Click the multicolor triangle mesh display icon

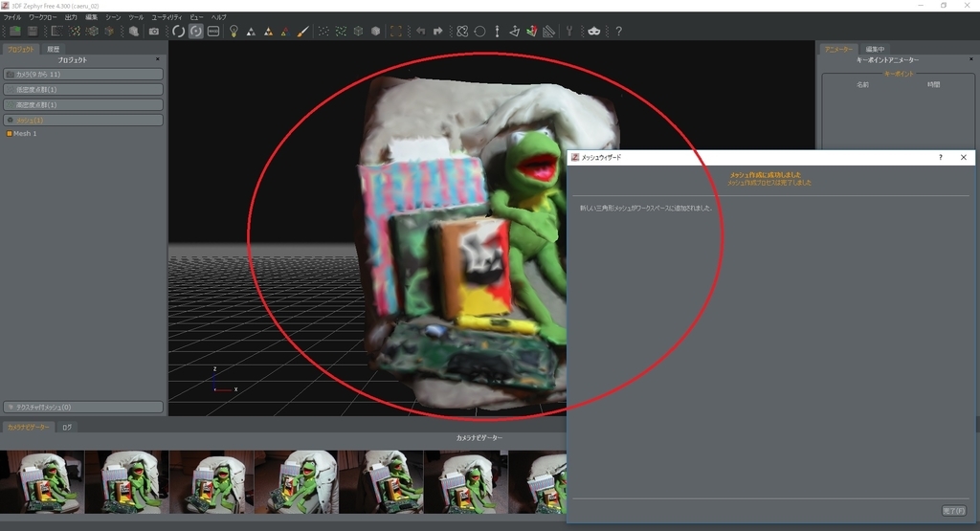coord(285,32)
